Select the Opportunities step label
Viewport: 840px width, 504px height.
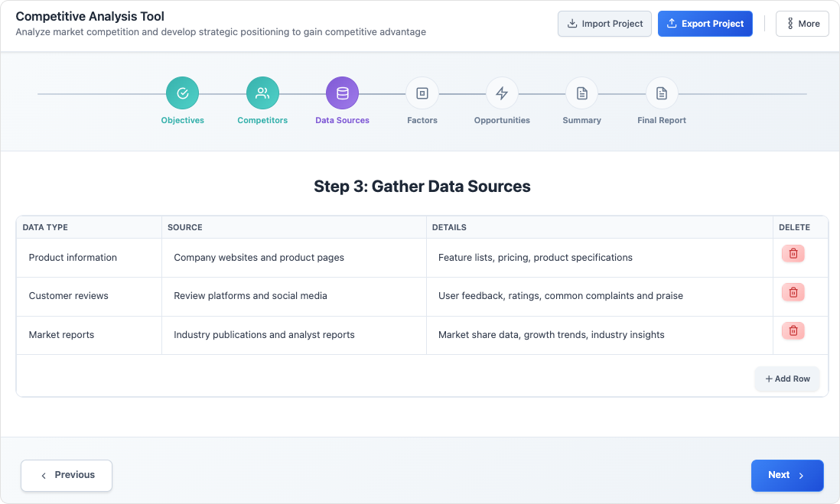[502, 121]
